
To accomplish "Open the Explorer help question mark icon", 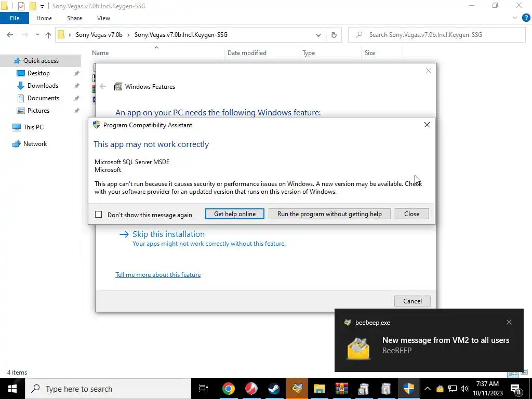I will click(526, 18).
